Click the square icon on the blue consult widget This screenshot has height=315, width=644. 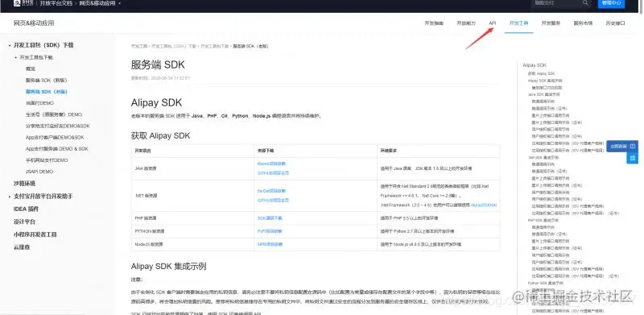[x=633, y=146]
